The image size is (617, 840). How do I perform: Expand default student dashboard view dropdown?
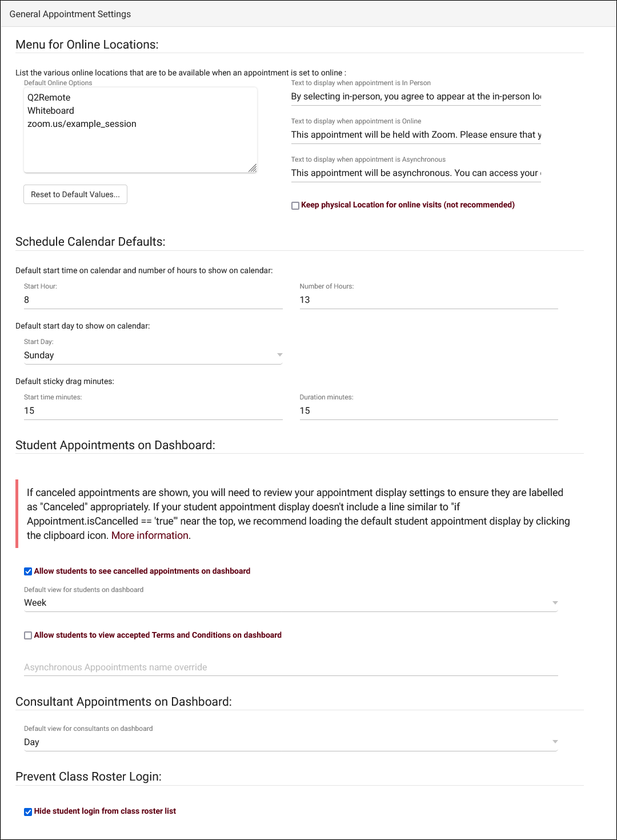(555, 603)
